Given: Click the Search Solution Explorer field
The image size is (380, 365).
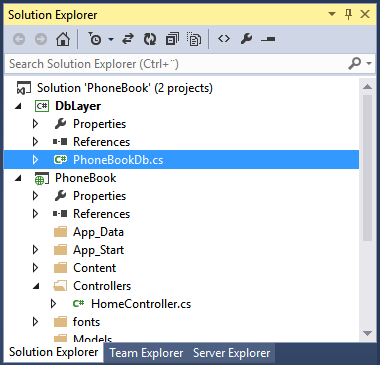Looking at the screenshot, I should click(x=177, y=63).
